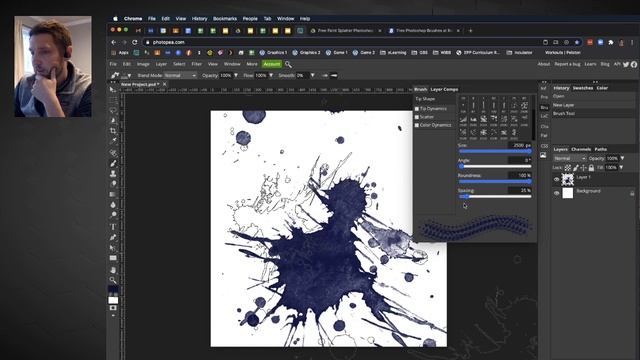
Task: Open the Report a bug link
Action: [x=567, y=64]
